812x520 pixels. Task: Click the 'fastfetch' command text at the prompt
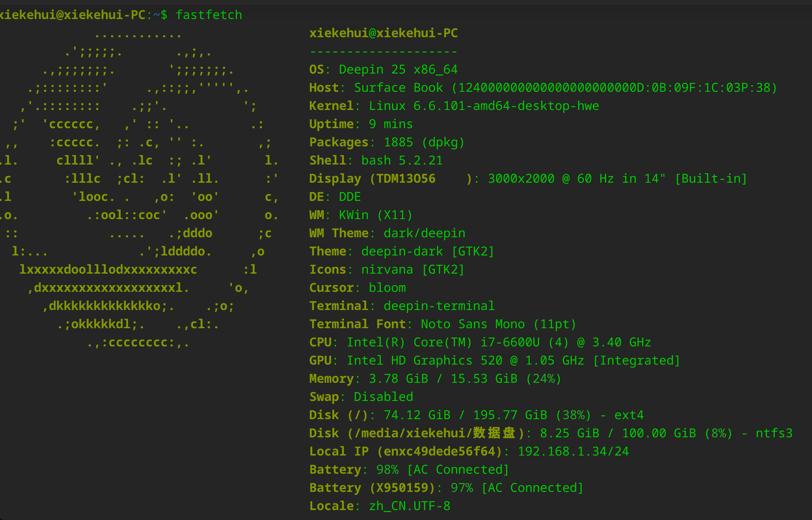pyautogui.click(x=209, y=15)
